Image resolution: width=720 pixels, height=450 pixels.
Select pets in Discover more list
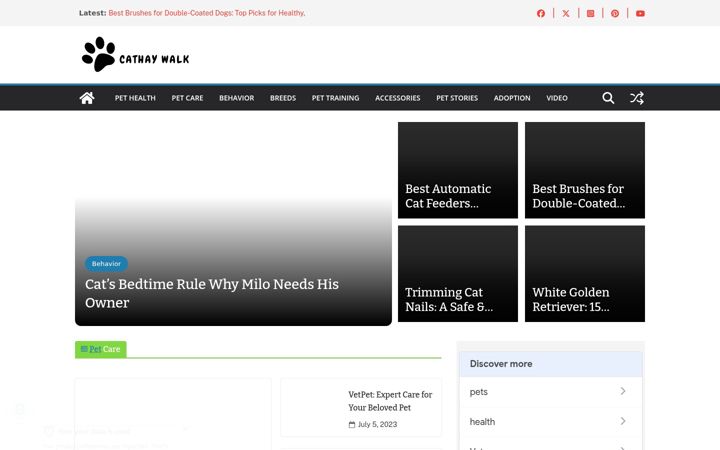click(551, 392)
